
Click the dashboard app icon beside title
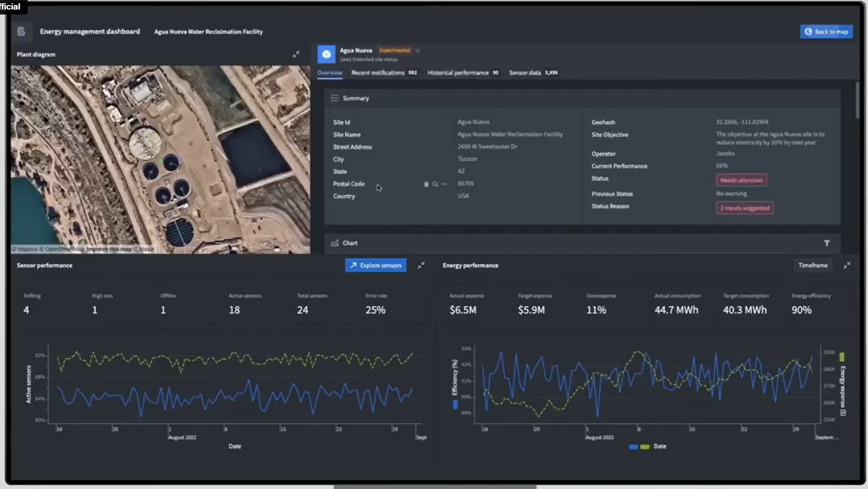[x=21, y=32]
